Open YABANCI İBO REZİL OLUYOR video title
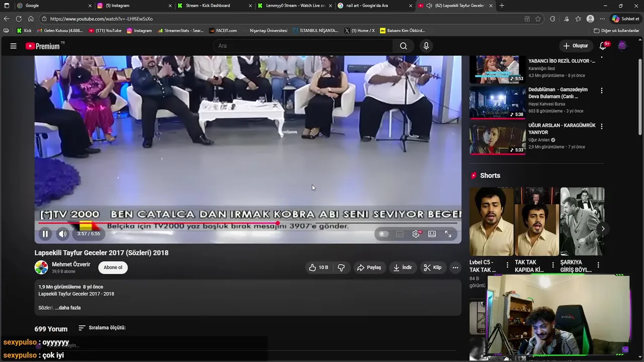The width and height of the screenshot is (644, 362). coord(561,61)
